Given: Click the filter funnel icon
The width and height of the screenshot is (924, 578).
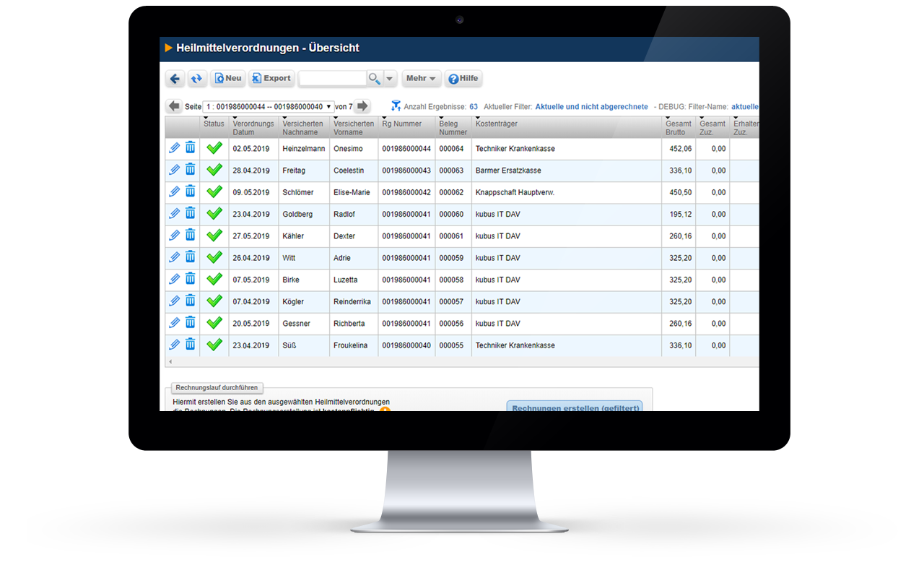Looking at the screenshot, I should tap(396, 106).
